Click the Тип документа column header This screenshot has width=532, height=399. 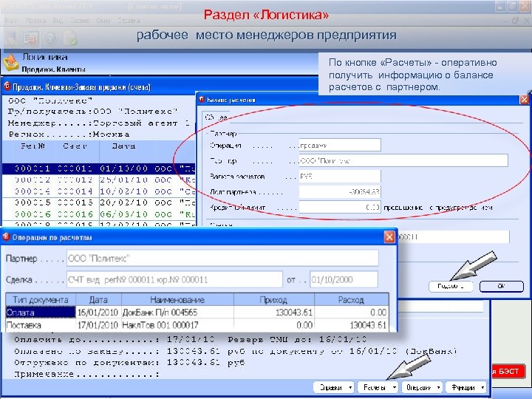click(x=41, y=299)
